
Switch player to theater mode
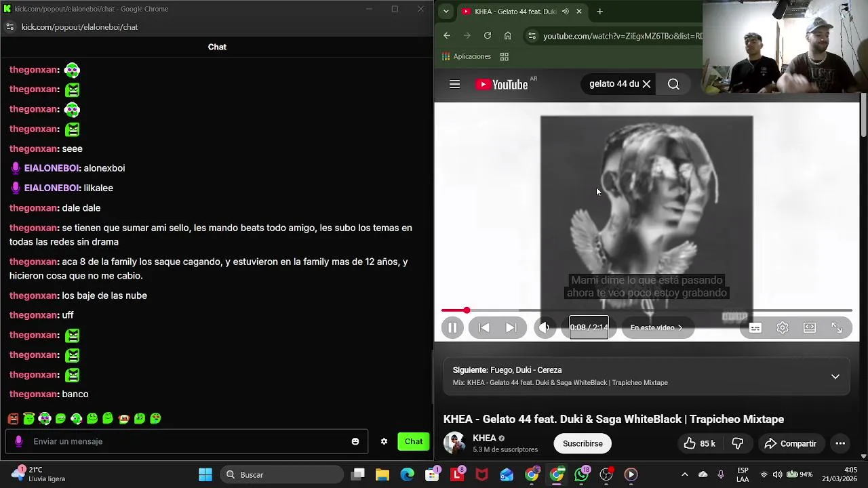tap(810, 327)
